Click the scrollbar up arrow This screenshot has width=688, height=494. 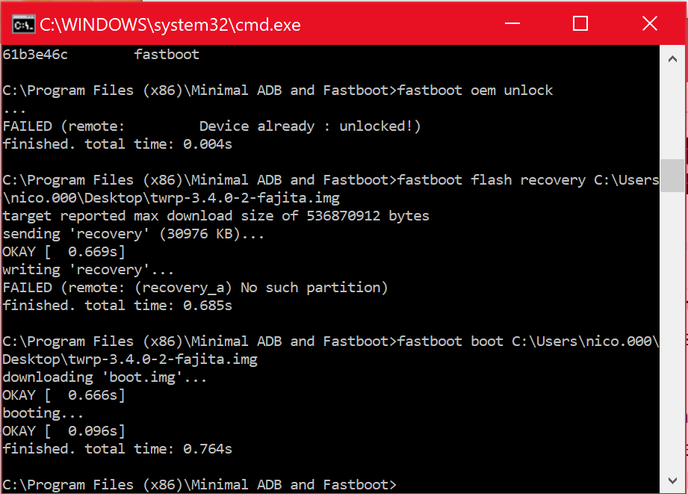[672, 59]
